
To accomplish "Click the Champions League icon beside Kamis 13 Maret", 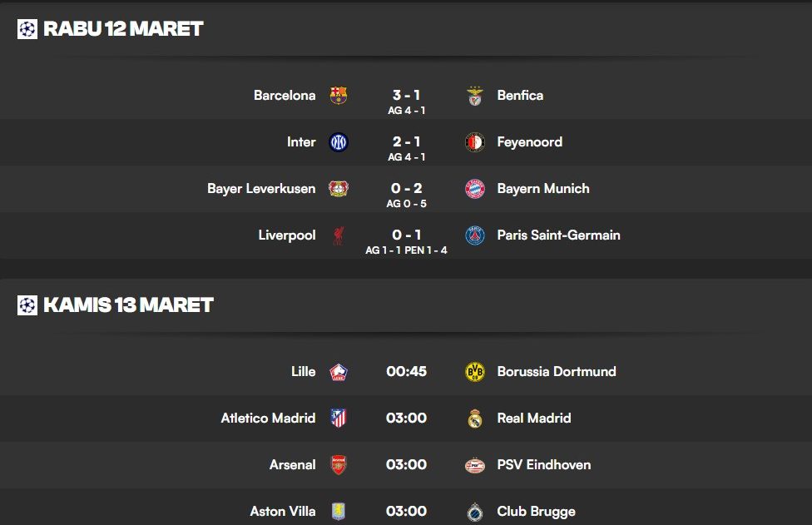I will [27, 305].
